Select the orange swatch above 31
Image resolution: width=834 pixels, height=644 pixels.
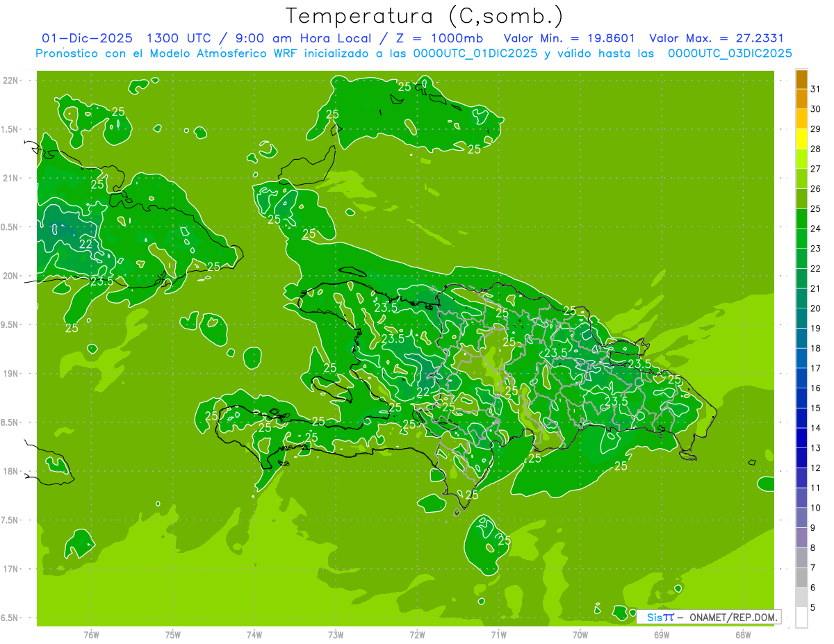point(801,79)
